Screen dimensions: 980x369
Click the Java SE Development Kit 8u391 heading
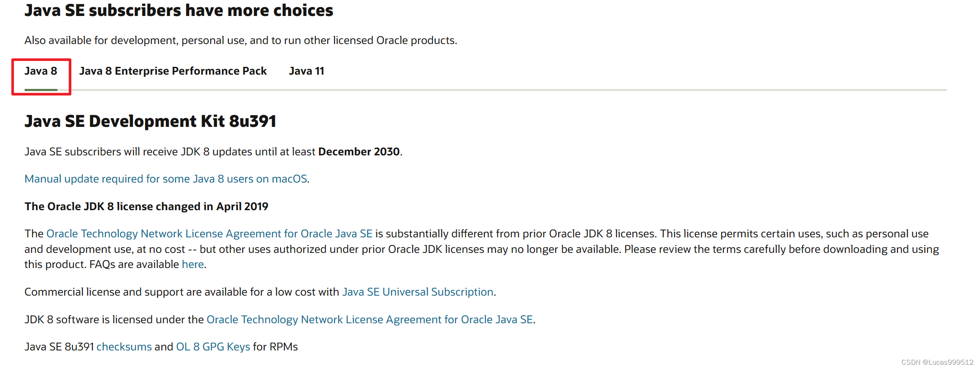151,121
